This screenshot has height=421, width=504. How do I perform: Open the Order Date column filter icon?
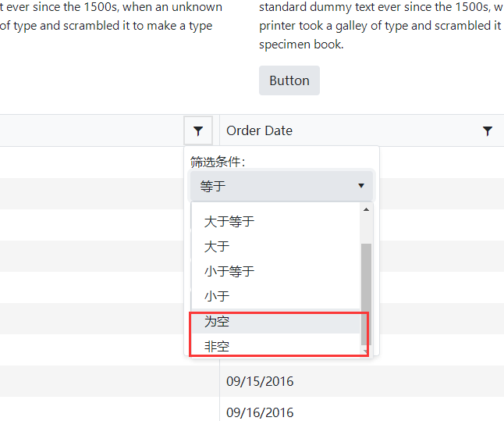pos(488,131)
